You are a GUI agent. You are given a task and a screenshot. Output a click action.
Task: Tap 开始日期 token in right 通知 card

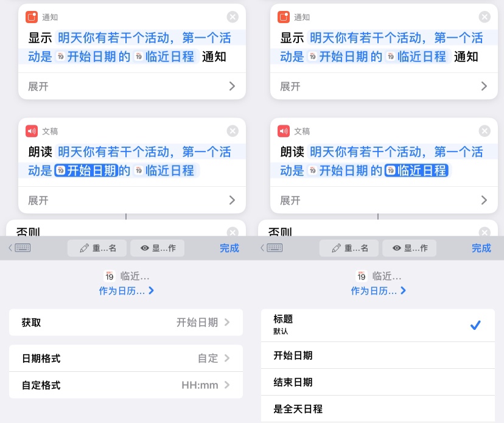coord(337,57)
